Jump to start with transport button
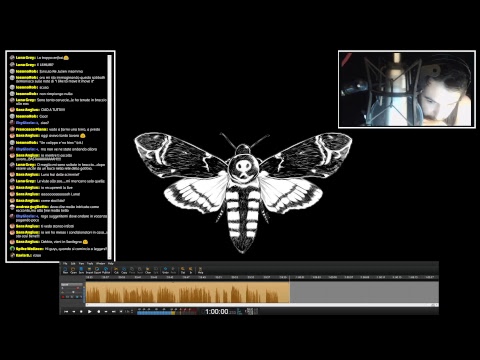Viewport: 480px width, 360px height. 66,311
